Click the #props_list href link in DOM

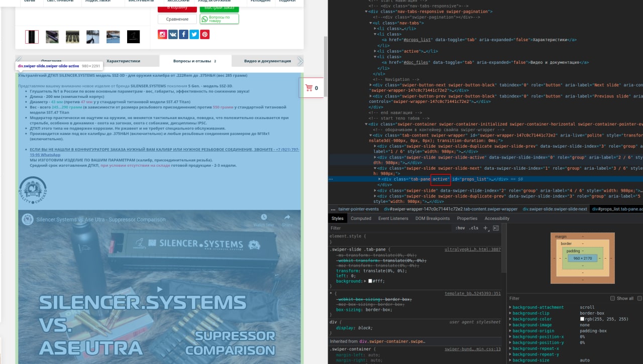pyautogui.click(x=417, y=40)
